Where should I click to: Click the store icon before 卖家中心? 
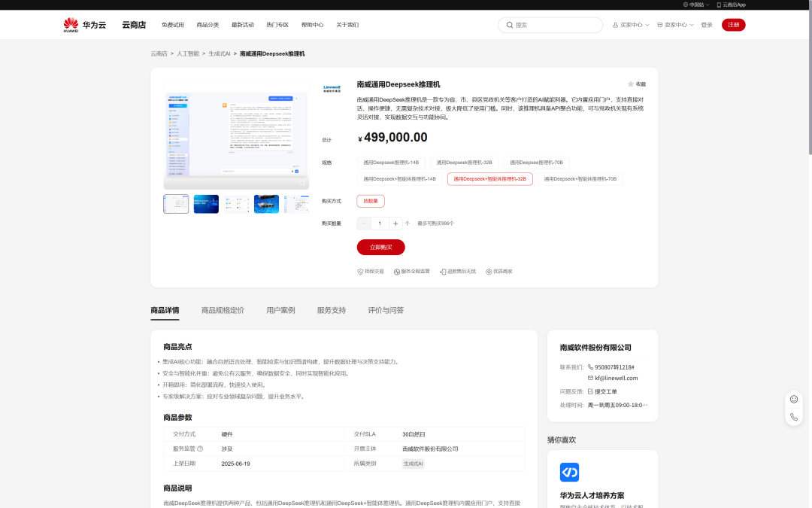(660, 25)
